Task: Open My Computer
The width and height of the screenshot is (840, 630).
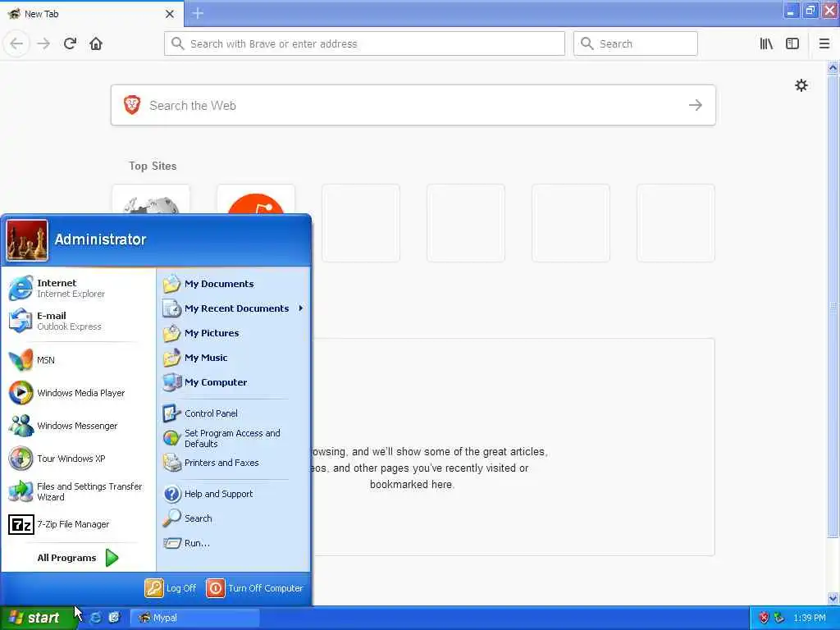Action: [234, 382]
